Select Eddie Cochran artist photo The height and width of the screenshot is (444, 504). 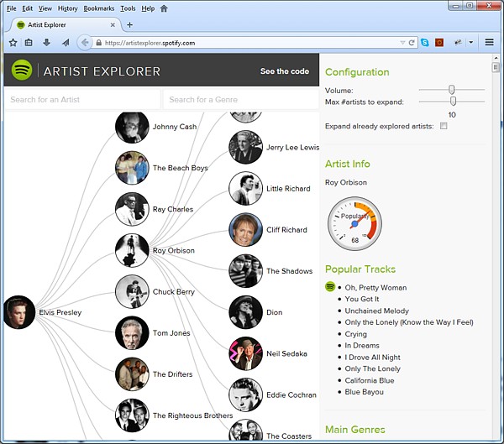245,394
